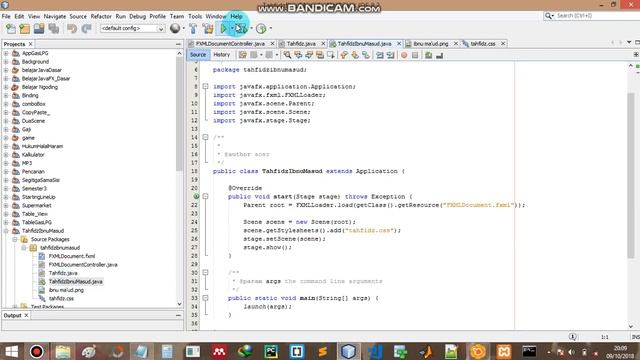Select ibnu ma'ud.png in project tree
This screenshot has height=360, width=640.
pyautogui.click(x=66, y=290)
